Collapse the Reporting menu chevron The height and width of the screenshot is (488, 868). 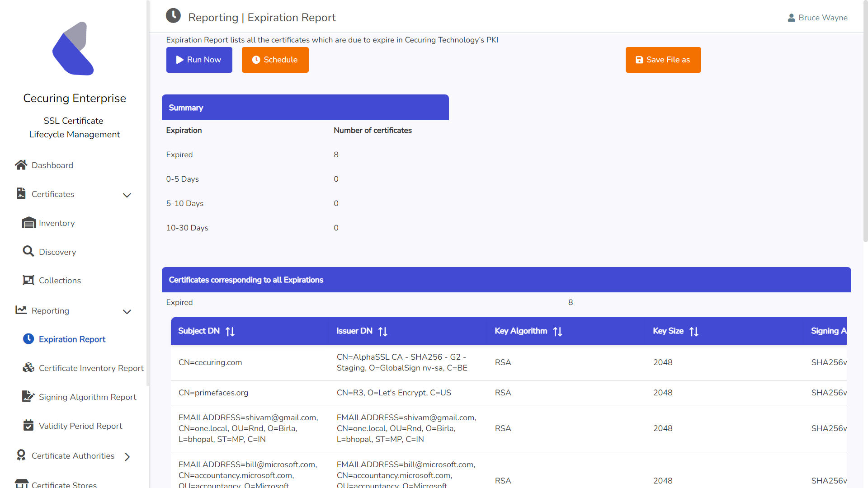pos(127,312)
